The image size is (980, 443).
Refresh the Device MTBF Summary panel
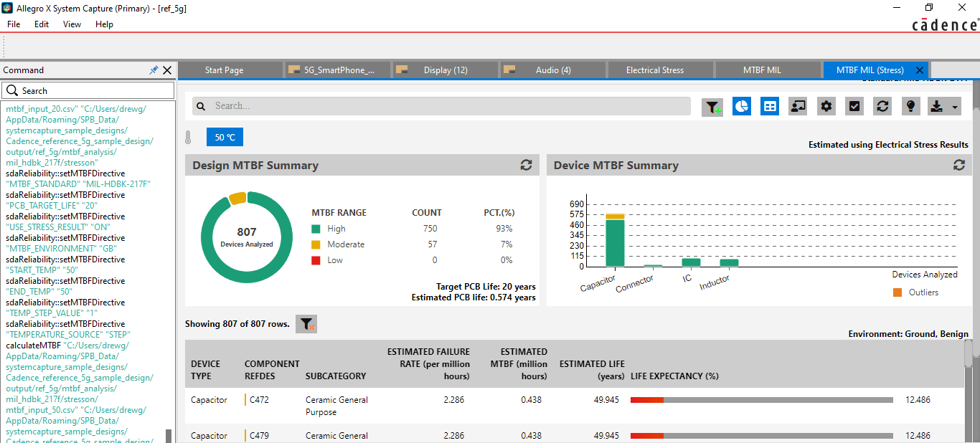[x=958, y=165]
